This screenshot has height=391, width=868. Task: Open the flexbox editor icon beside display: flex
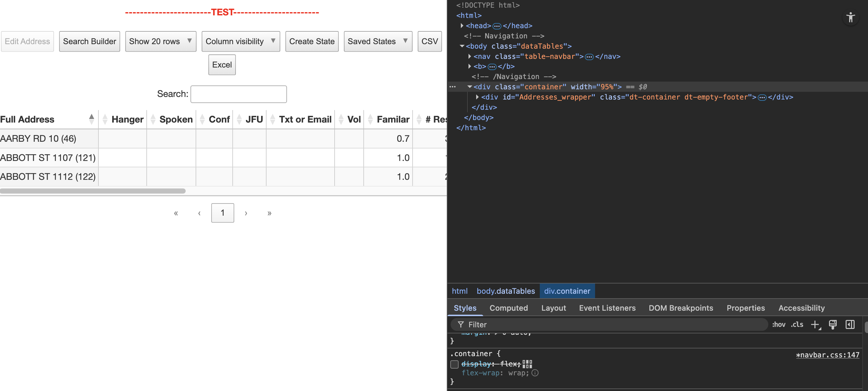[527, 364]
